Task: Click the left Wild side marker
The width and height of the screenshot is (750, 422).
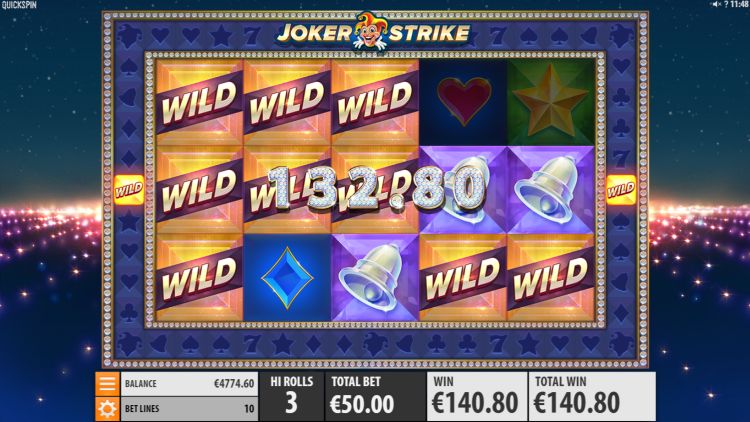Action: pyautogui.click(x=129, y=190)
